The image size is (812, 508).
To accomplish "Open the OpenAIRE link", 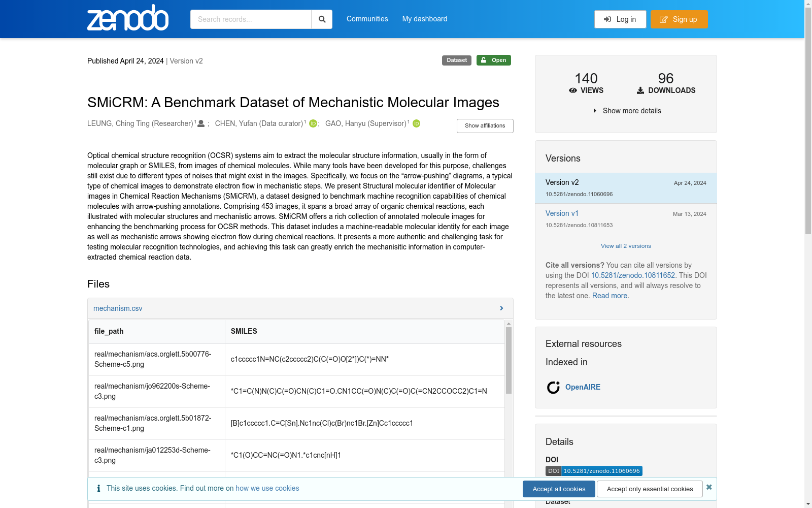I will tap(583, 387).
